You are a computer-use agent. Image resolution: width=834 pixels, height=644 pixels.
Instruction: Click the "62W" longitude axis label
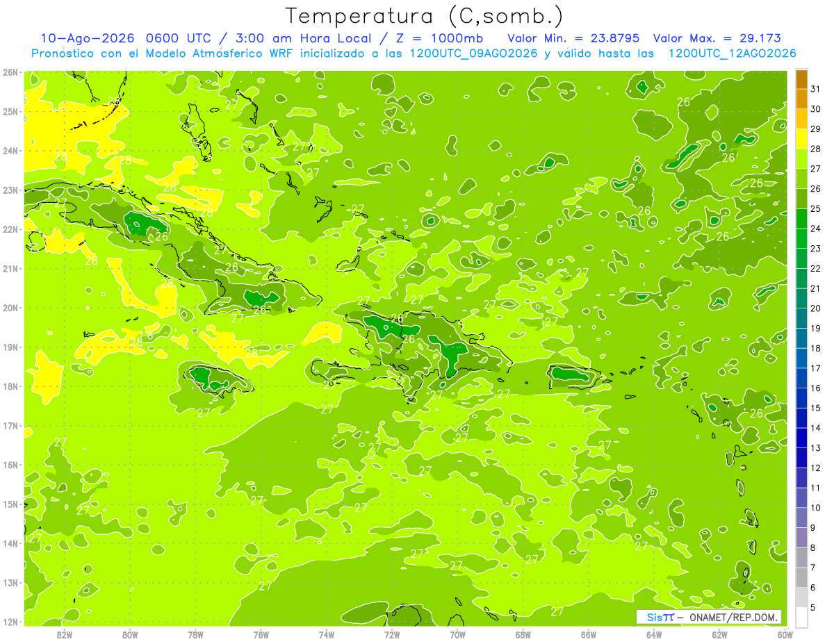coord(719,634)
